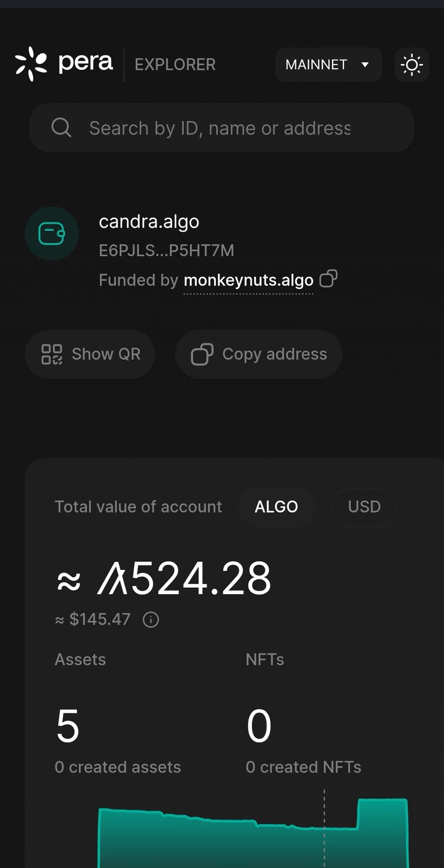
Task: Click the Pera logo icon
Action: 31,64
